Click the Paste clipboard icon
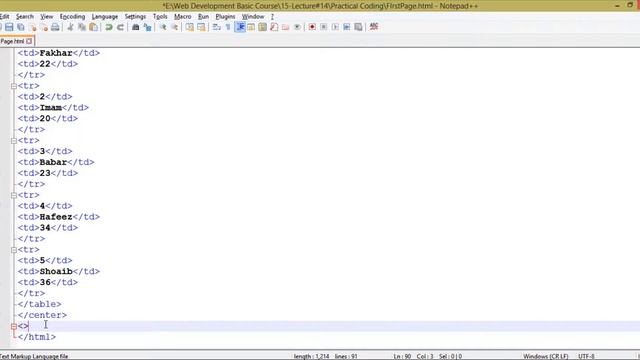Viewport: 640px width, 360px height. pyautogui.click(x=93, y=27)
